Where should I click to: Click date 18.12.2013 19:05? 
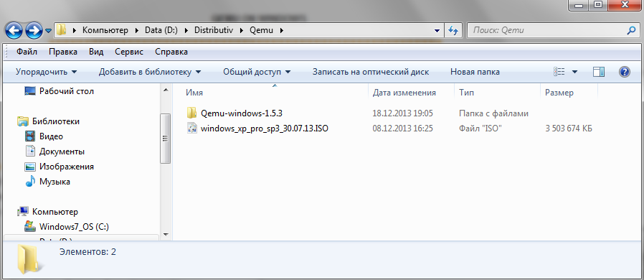point(402,113)
